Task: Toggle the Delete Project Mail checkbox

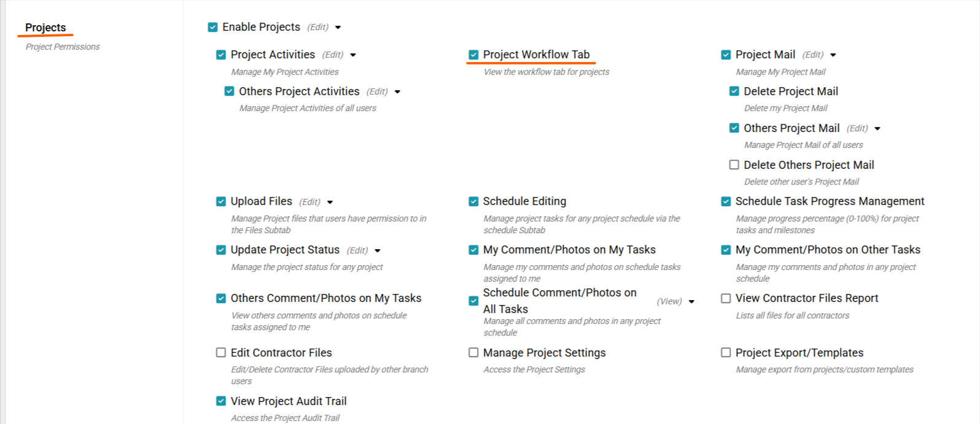Action: (734, 91)
